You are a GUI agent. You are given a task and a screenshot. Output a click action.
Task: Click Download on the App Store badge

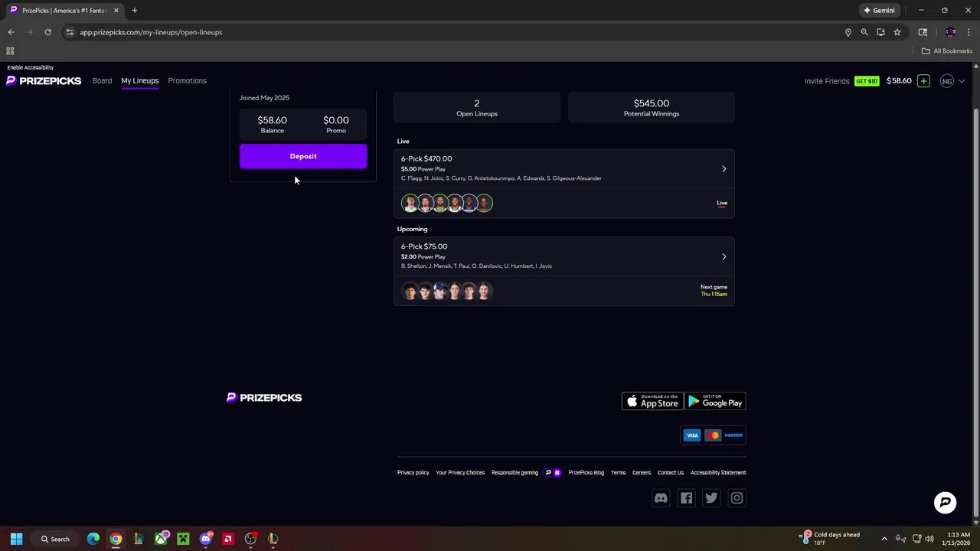(652, 401)
